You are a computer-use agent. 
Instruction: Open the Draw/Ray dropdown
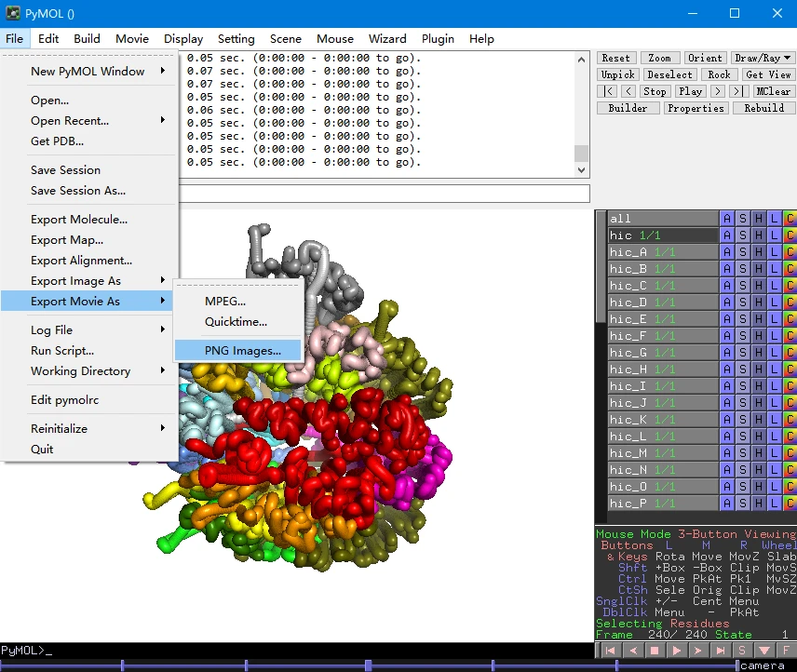coord(763,58)
